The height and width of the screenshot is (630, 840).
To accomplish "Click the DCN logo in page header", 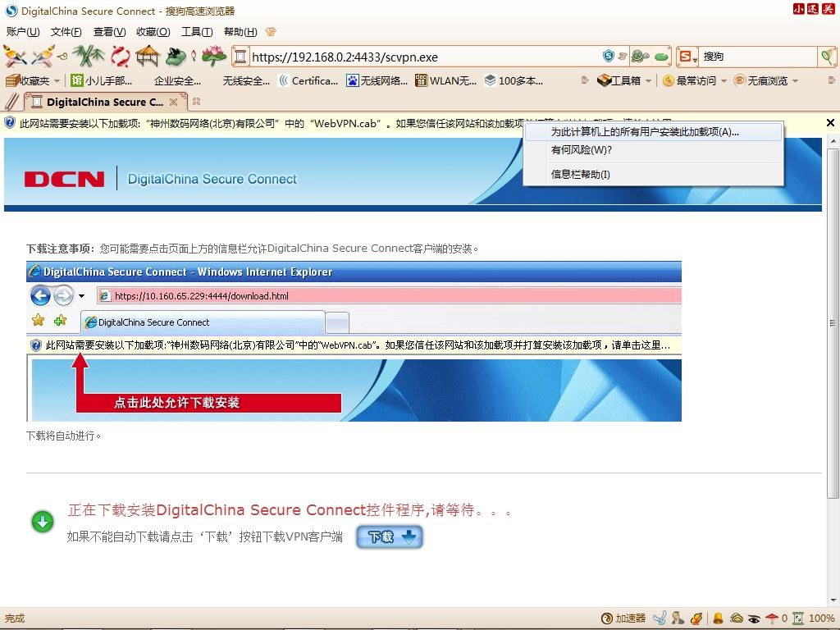I will pyautogui.click(x=64, y=179).
